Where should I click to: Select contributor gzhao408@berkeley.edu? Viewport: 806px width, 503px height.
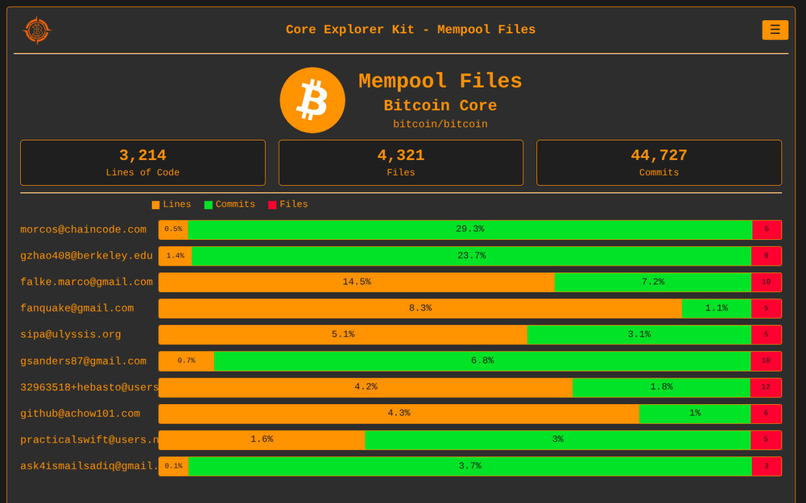click(x=86, y=256)
